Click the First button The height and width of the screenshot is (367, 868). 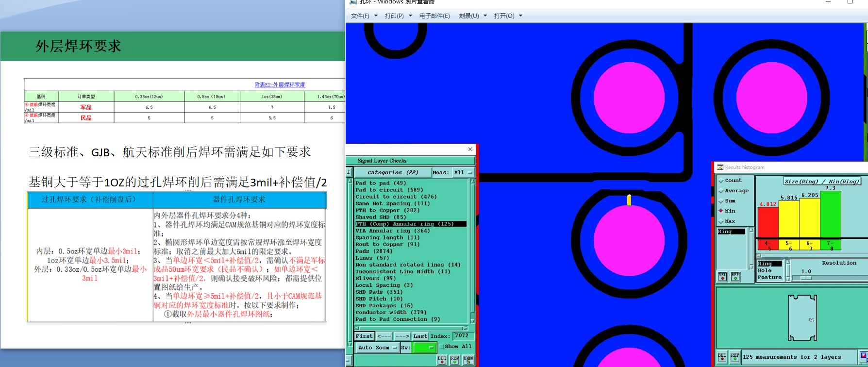point(364,336)
